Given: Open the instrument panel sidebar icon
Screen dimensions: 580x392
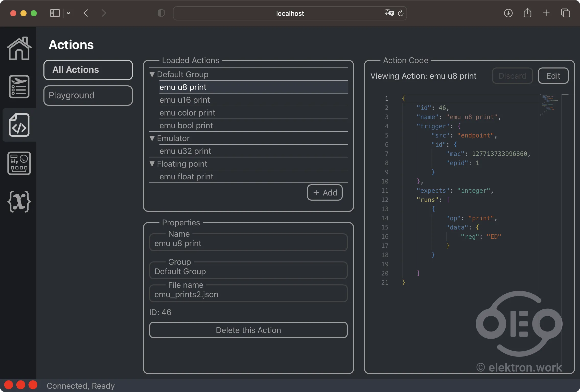Looking at the screenshot, I should 19,163.
